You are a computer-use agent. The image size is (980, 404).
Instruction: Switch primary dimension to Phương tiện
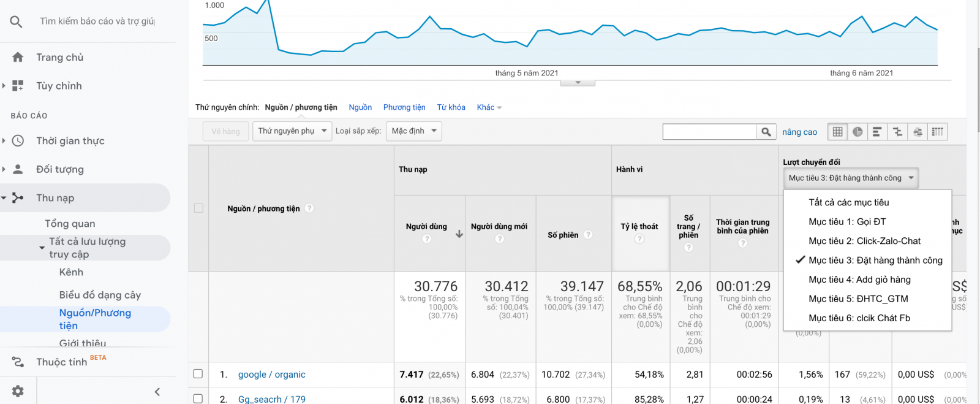click(404, 107)
